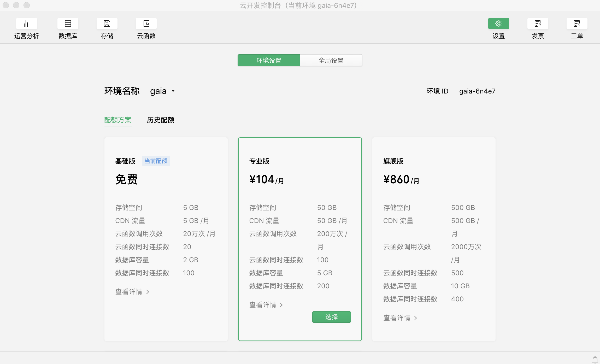The image size is (600, 364).
Task: Click the notification bell icon
Action: 595,360
